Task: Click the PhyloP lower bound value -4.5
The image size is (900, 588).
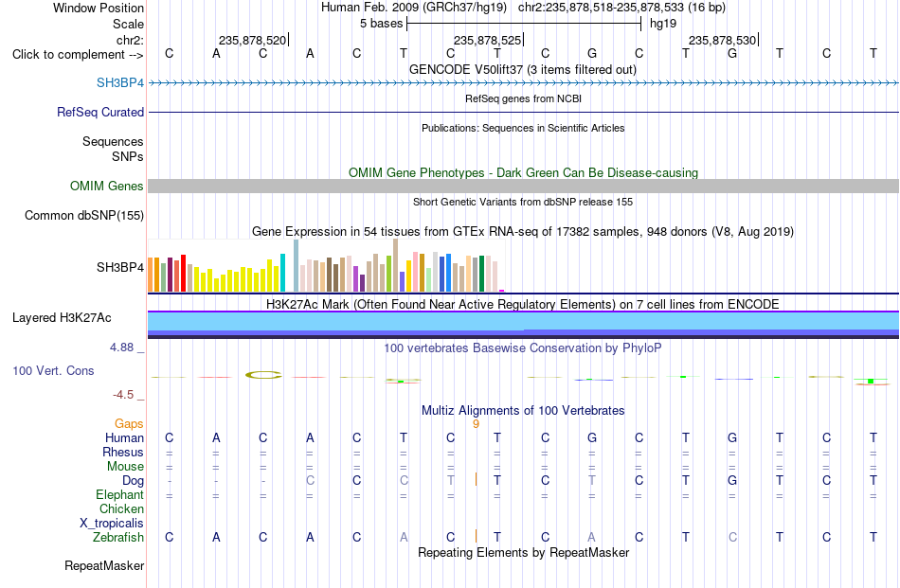Action: pos(123,395)
